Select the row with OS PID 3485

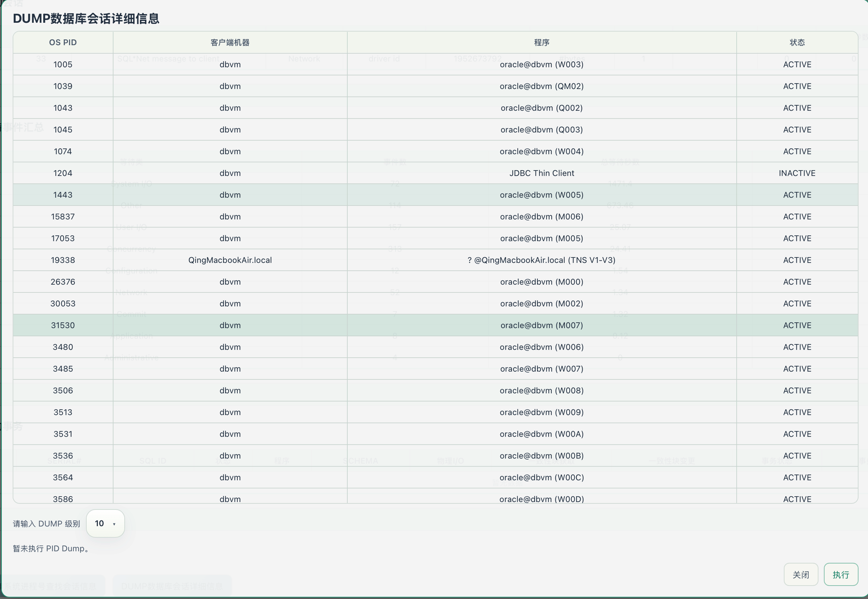pyautogui.click(x=435, y=369)
